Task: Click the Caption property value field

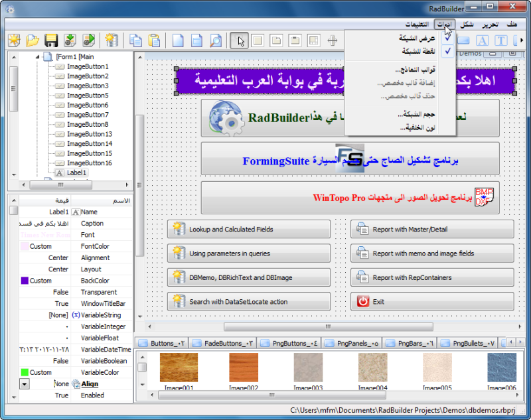Action: pos(44,224)
